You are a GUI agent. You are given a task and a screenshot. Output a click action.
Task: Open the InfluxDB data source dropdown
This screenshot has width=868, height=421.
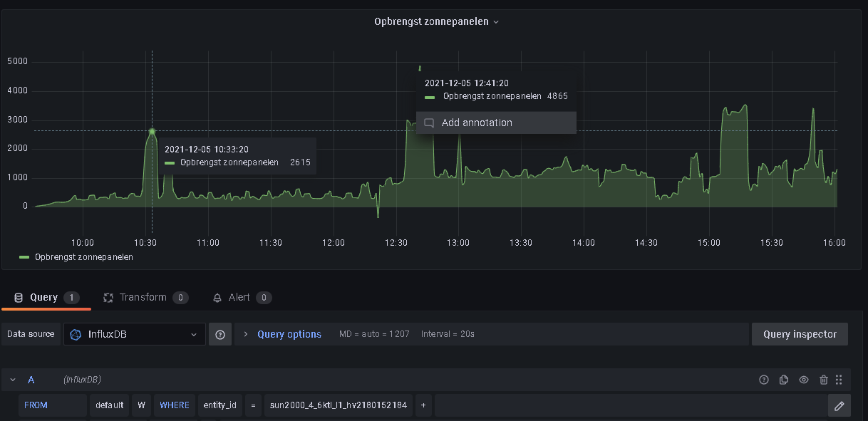pyautogui.click(x=135, y=334)
